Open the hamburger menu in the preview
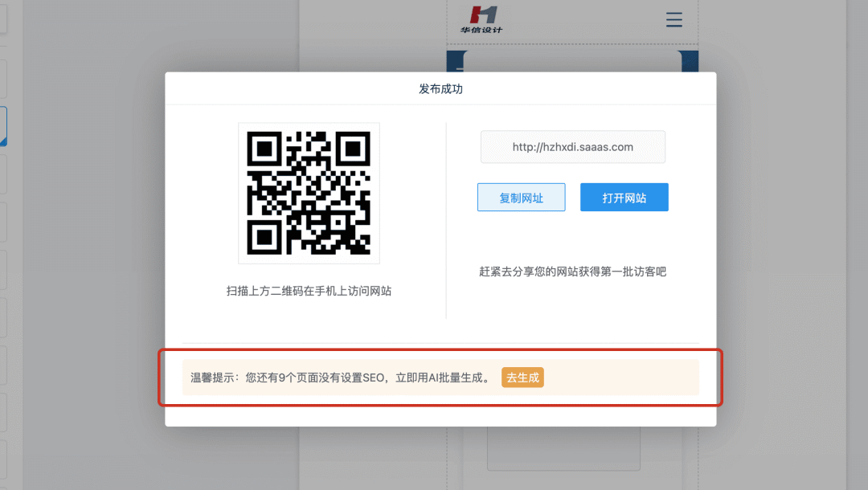 [674, 19]
